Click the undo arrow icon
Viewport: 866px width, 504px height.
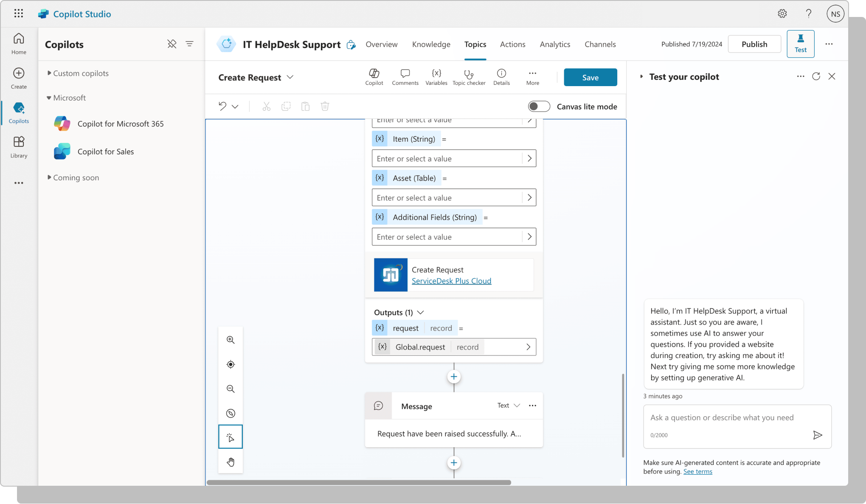[222, 106]
